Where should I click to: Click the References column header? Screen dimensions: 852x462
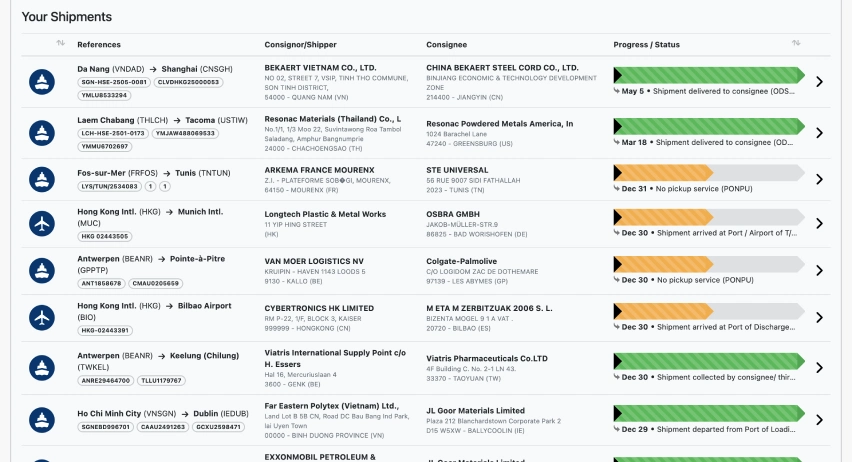(x=99, y=45)
